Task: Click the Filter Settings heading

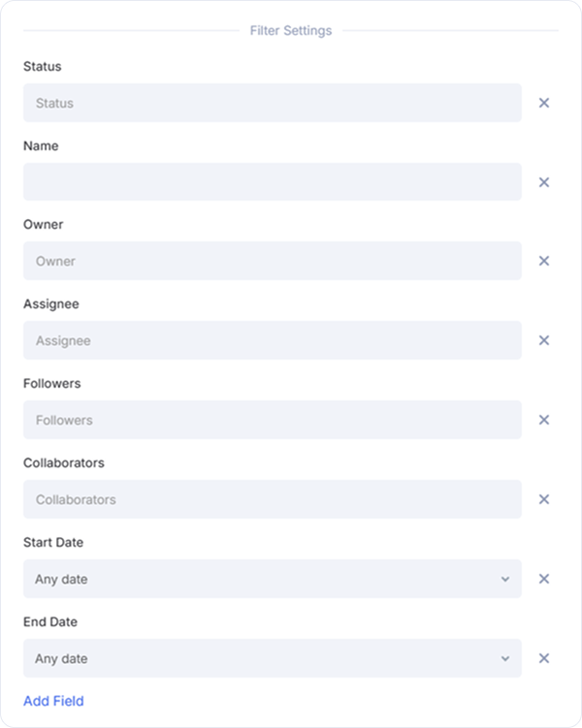Action: [291, 31]
